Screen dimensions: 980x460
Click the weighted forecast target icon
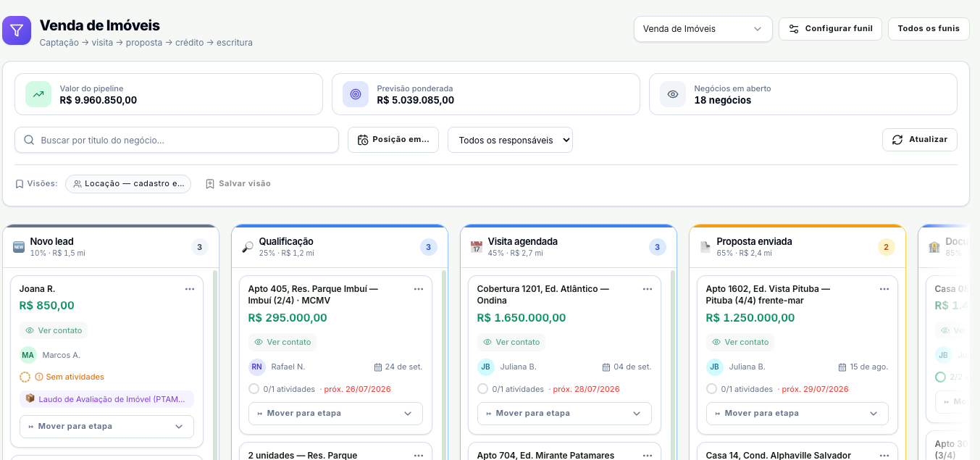pos(356,94)
